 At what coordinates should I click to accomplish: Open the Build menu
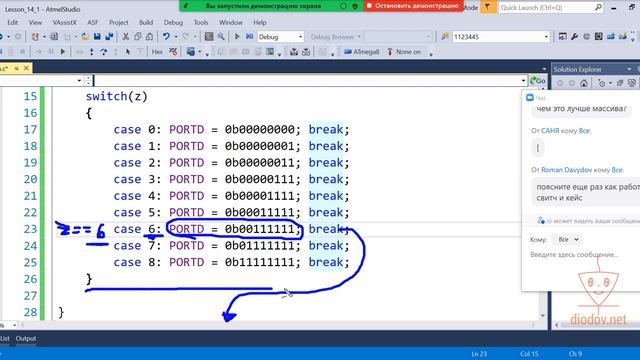146,22
